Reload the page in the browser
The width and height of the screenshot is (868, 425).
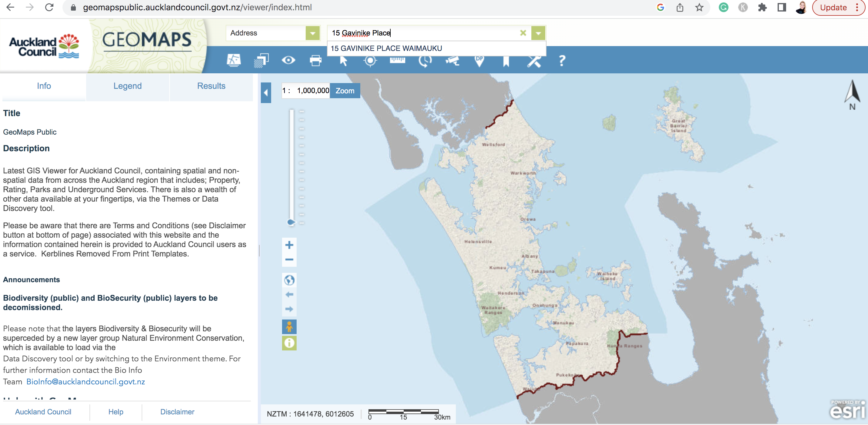[x=49, y=7]
